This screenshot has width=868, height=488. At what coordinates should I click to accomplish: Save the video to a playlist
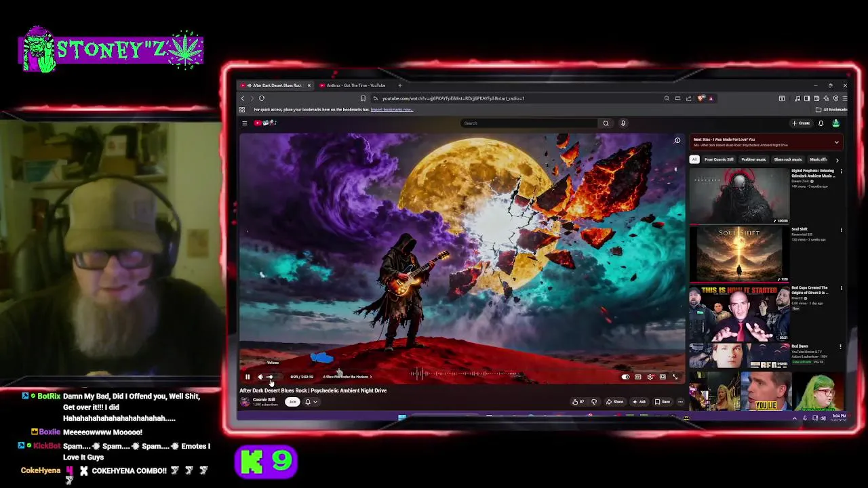663,402
